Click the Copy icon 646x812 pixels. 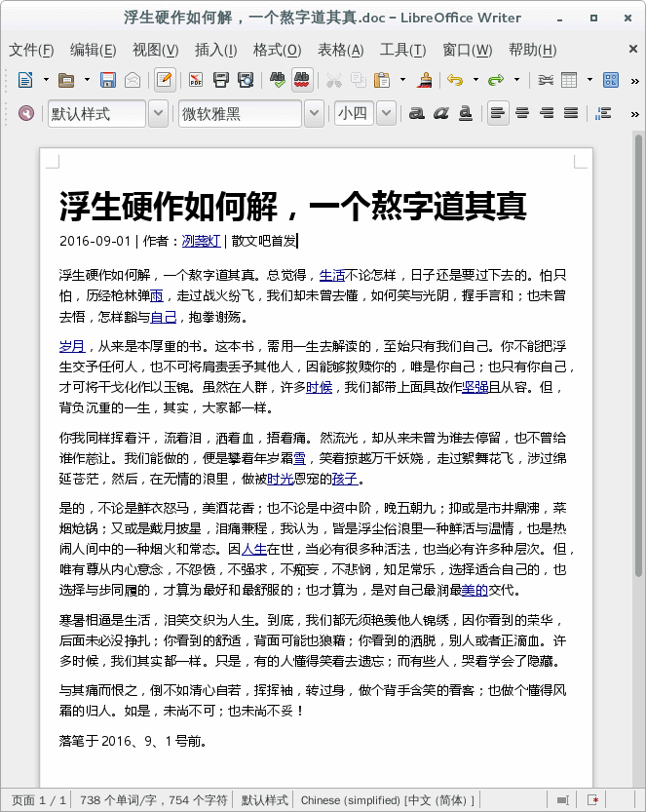tap(359, 80)
